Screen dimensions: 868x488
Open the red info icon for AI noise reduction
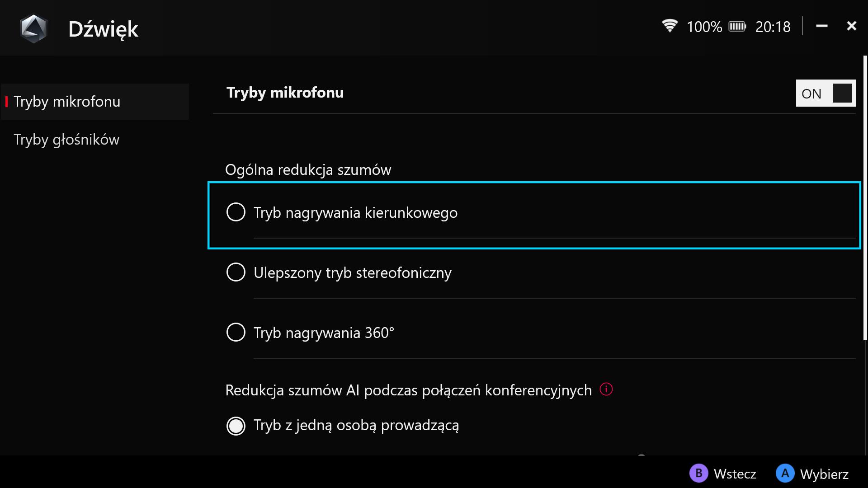tap(606, 389)
